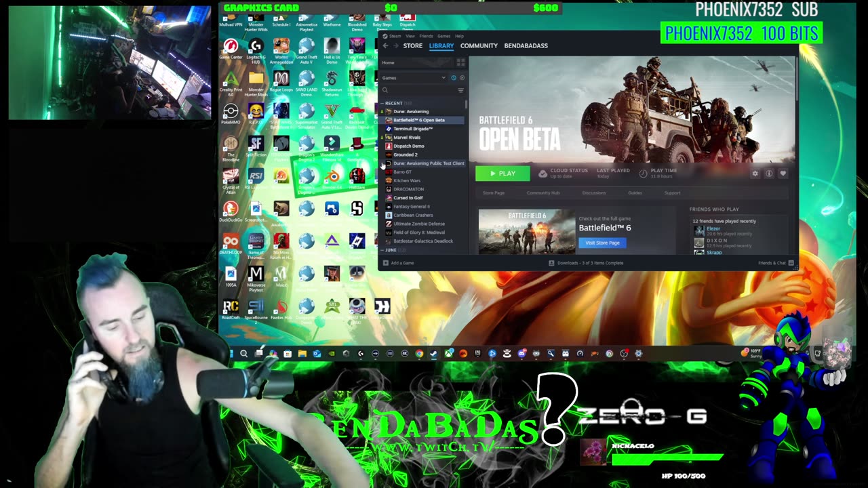Go forward with Steam's forward arrow
868x488 pixels.
tap(395, 46)
